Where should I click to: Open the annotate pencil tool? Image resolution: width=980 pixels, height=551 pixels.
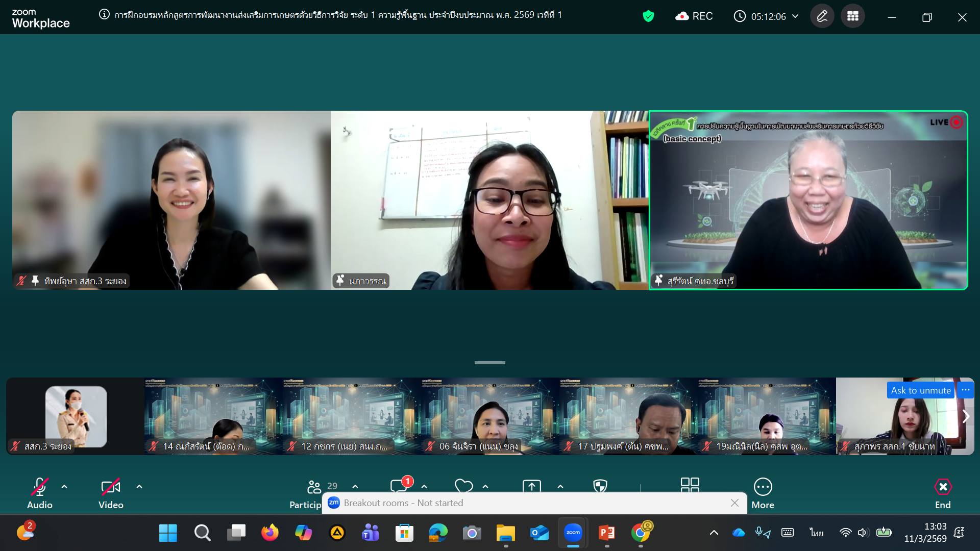(x=822, y=16)
